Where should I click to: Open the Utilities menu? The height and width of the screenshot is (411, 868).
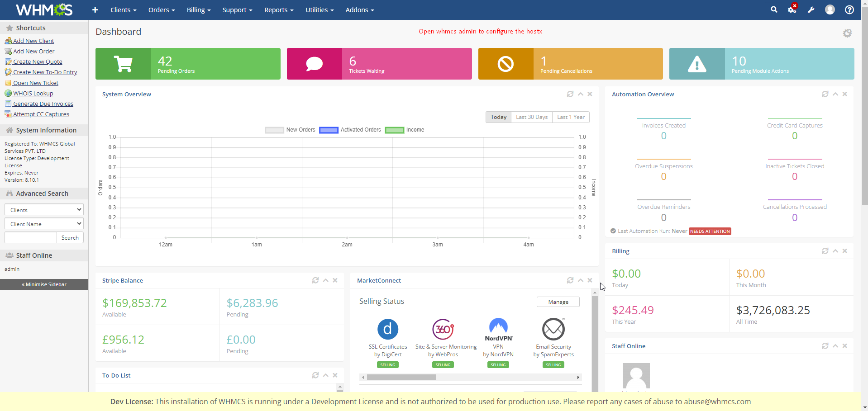click(x=319, y=10)
